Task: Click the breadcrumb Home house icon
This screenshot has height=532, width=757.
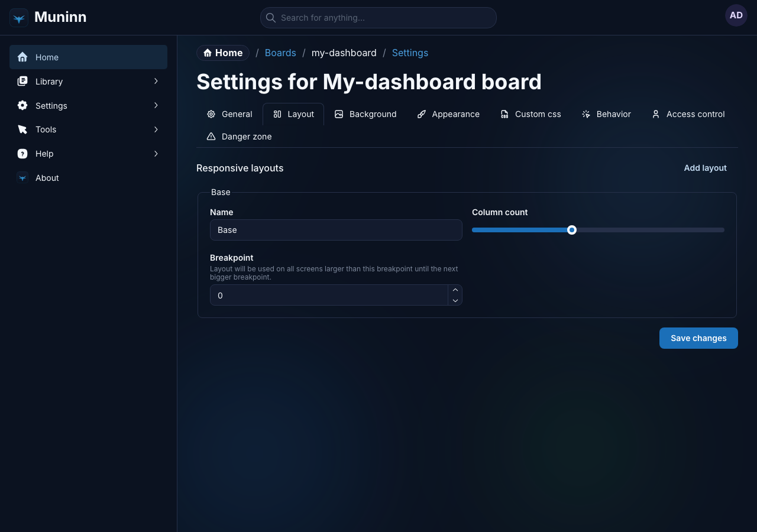Action: click(x=208, y=53)
